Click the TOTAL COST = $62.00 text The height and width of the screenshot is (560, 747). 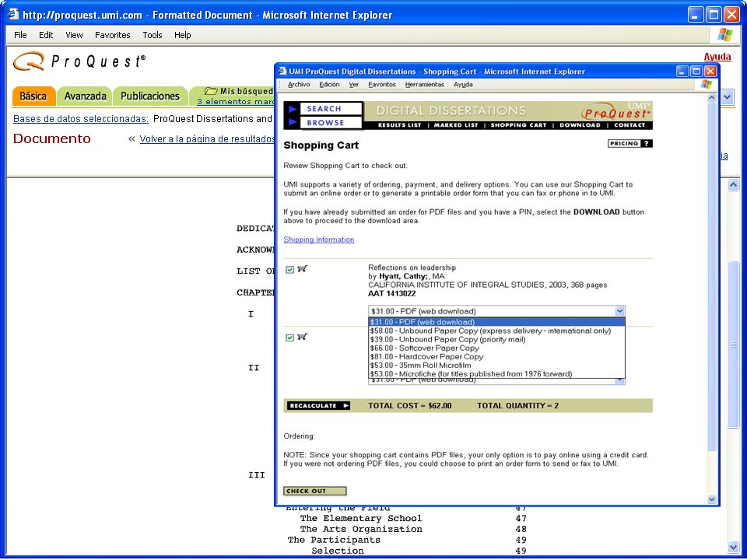click(x=410, y=406)
